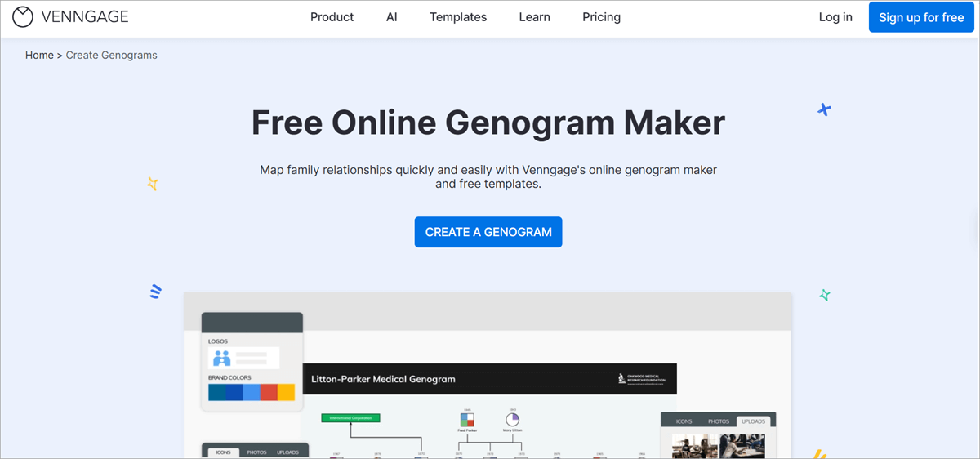The height and width of the screenshot is (459, 980).
Task: Click the Litton-Parker Medical Genogram title
Action: [x=384, y=379]
